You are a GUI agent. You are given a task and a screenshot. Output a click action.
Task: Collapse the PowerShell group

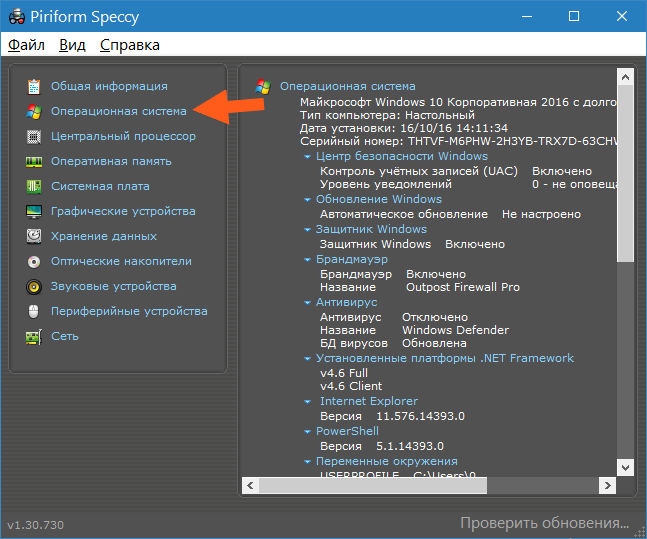[x=307, y=432]
